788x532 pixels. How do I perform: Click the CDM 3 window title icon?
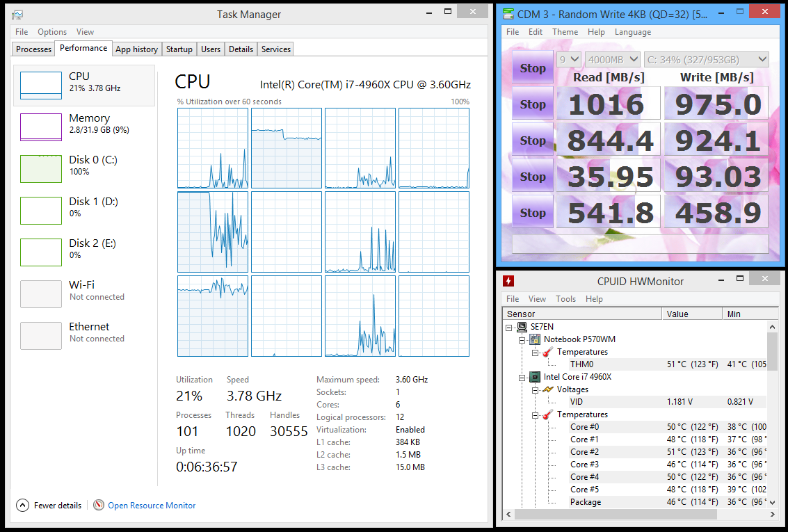tap(508, 14)
